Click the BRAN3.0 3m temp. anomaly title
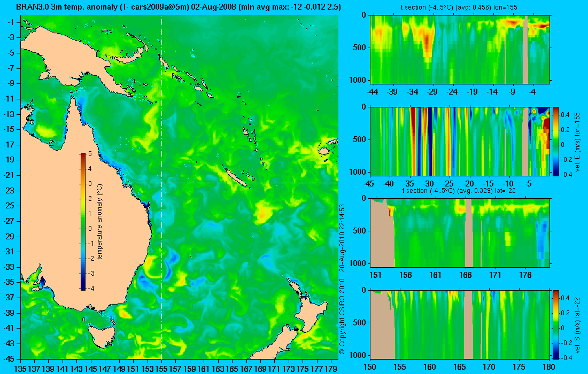 pyautogui.click(x=179, y=7)
